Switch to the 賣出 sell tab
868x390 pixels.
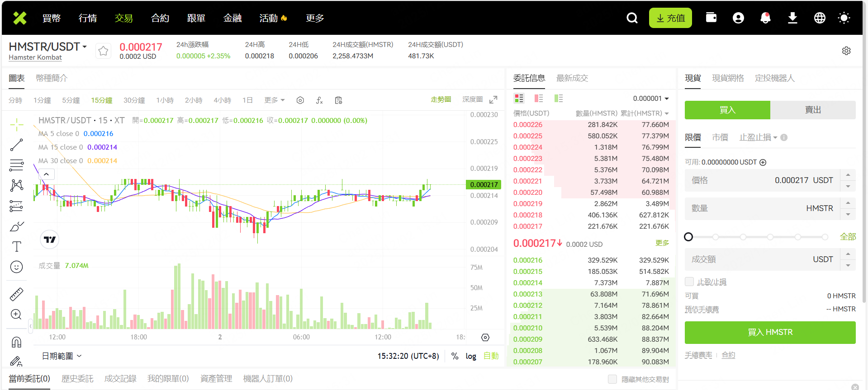click(813, 110)
